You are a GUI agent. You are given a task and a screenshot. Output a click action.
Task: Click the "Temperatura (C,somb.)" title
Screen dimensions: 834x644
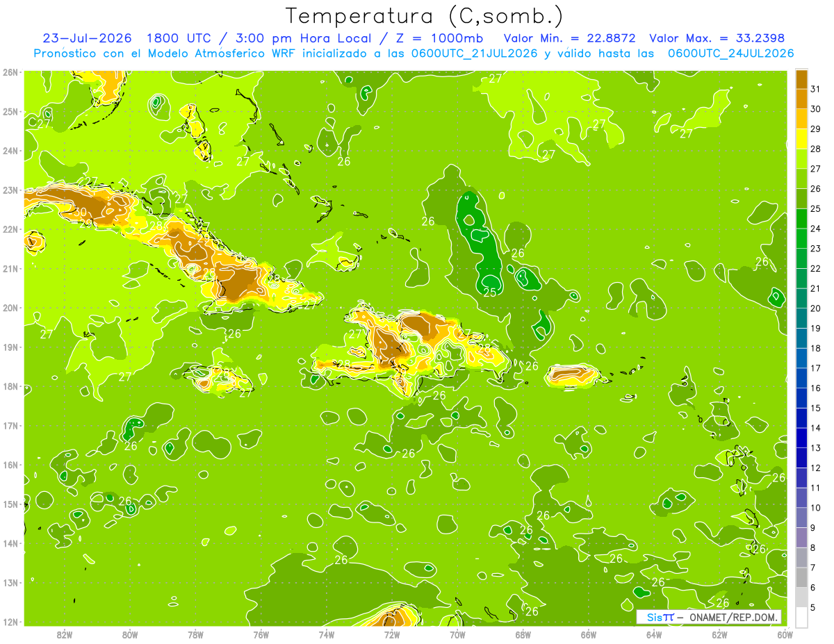pyautogui.click(x=425, y=17)
